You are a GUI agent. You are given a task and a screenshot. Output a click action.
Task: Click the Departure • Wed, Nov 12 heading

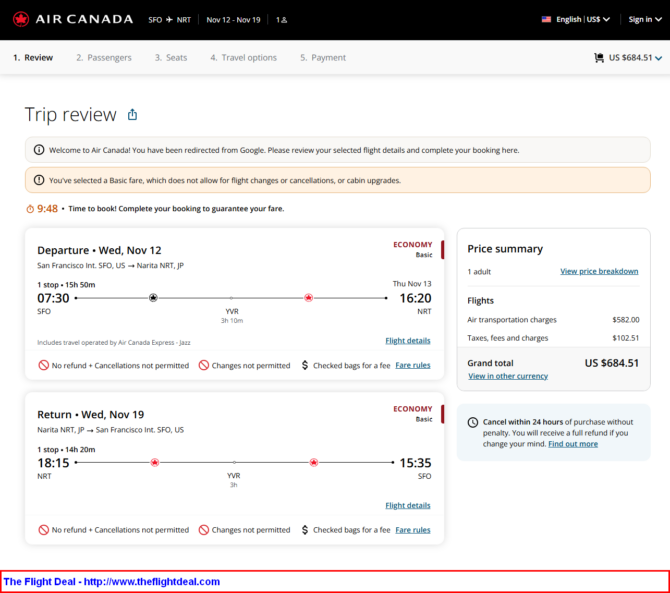[x=99, y=250]
